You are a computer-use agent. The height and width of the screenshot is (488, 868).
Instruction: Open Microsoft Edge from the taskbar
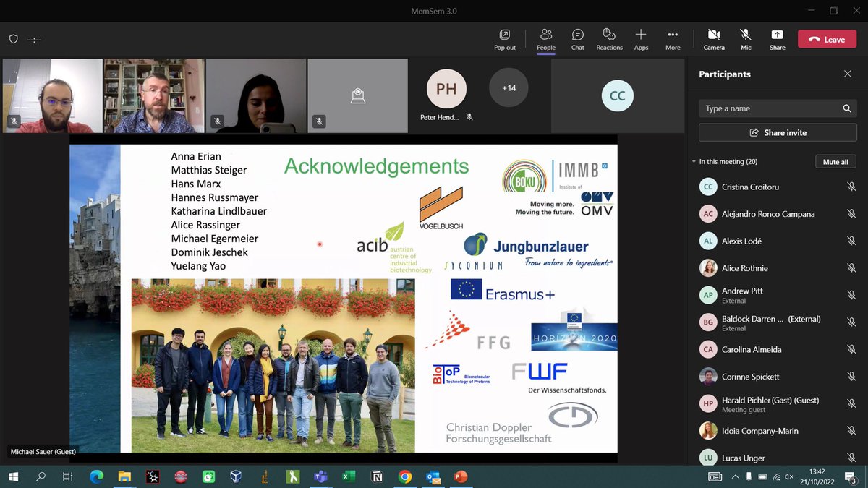pyautogui.click(x=96, y=476)
